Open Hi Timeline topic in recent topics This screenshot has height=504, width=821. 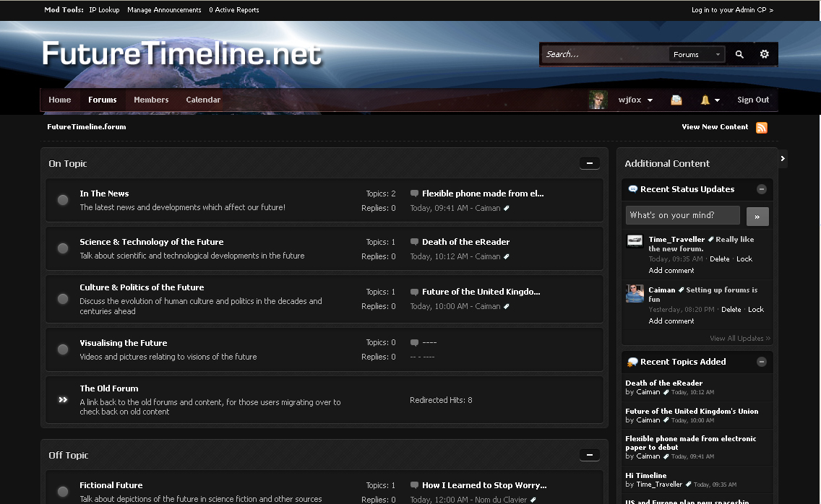pos(645,476)
